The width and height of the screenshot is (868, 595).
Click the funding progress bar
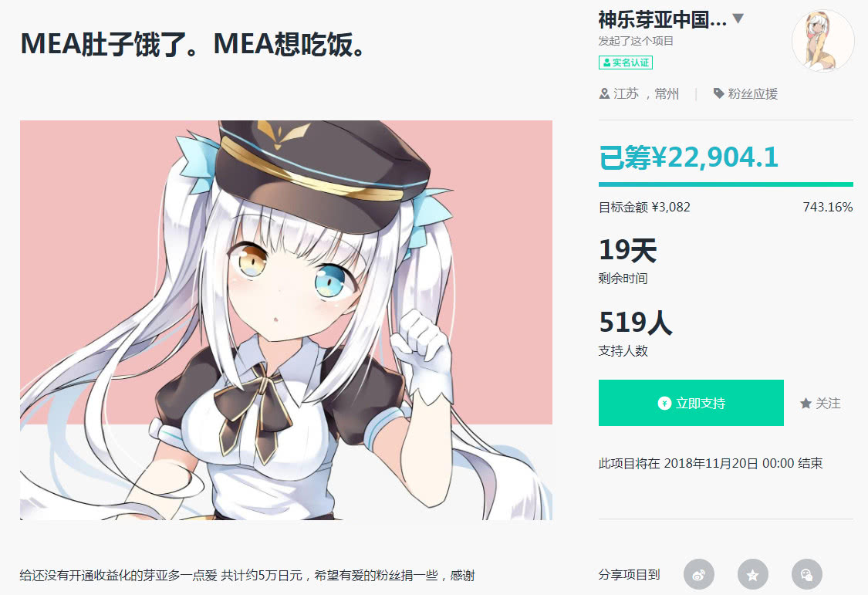pyautogui.click(x=726, y=184)
